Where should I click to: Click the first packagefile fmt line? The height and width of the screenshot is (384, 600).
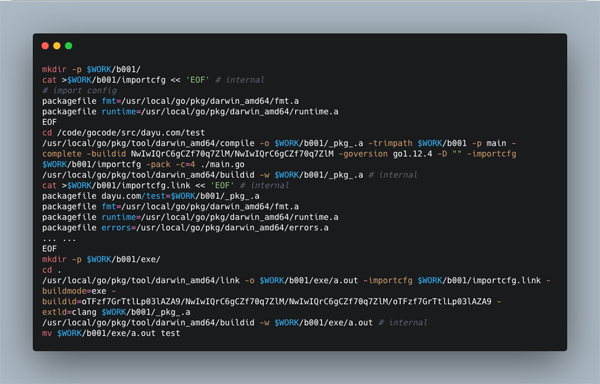171,101
